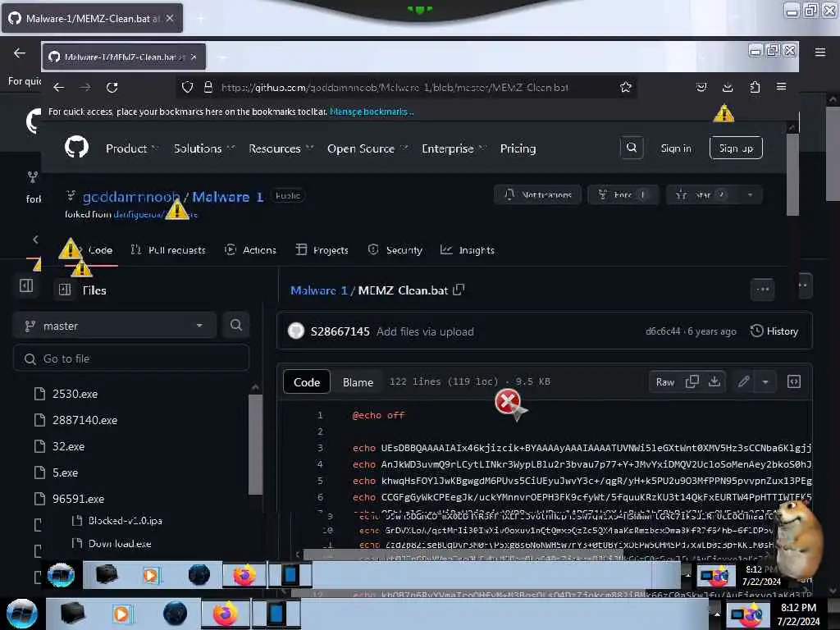Expand the Enterprise menu

[454, 148]
